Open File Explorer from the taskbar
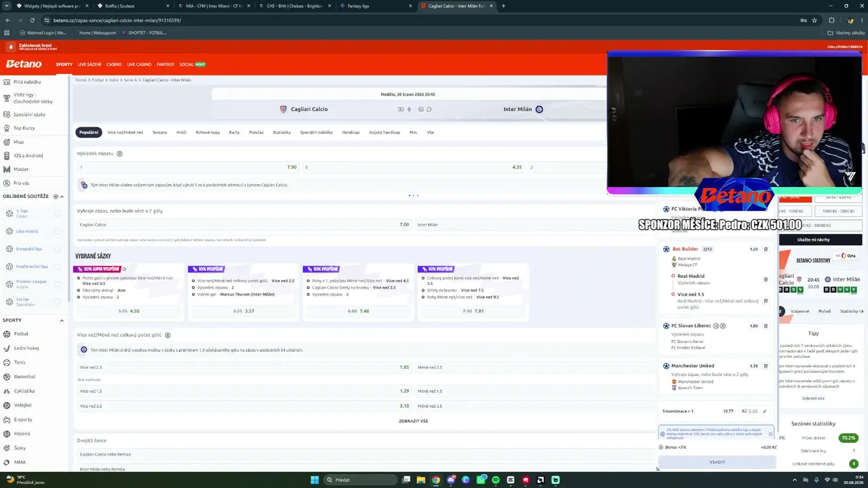This screenshot has width=868, height=488. tap(420, 480)
